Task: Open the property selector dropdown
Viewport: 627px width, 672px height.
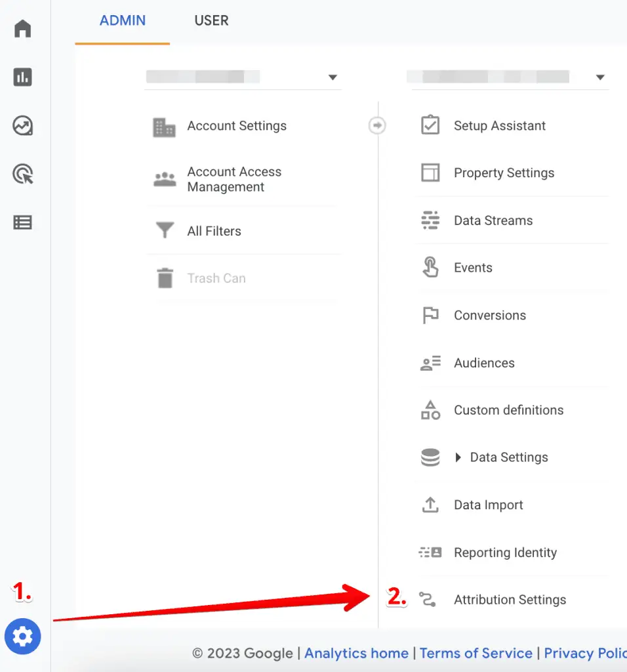Action: tap(600, 77)
